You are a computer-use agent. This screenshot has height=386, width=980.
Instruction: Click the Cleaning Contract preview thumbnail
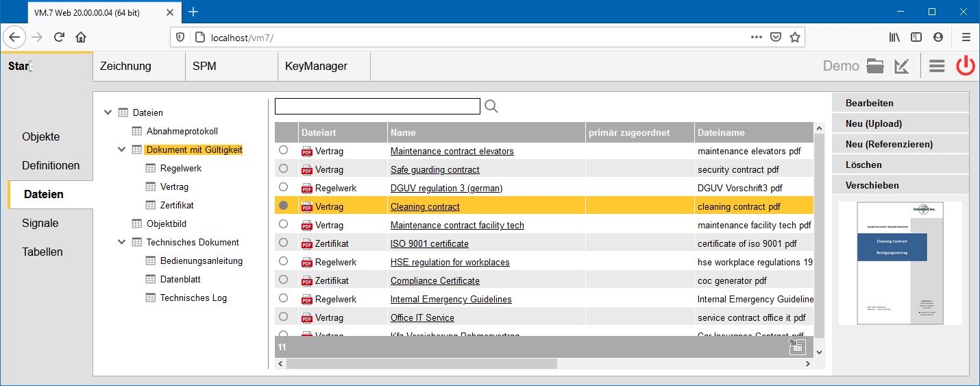pos(901,263)
